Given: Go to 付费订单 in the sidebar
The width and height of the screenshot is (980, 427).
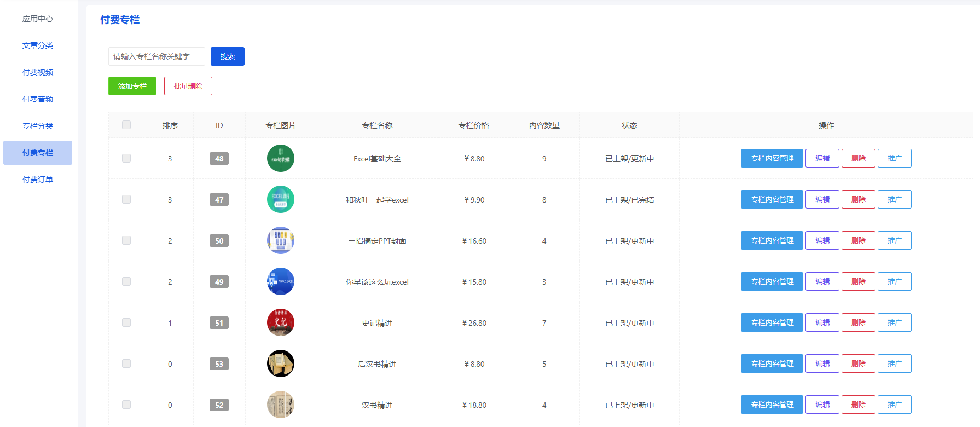Looking at the screenshot, I should [x=38, y=180].
